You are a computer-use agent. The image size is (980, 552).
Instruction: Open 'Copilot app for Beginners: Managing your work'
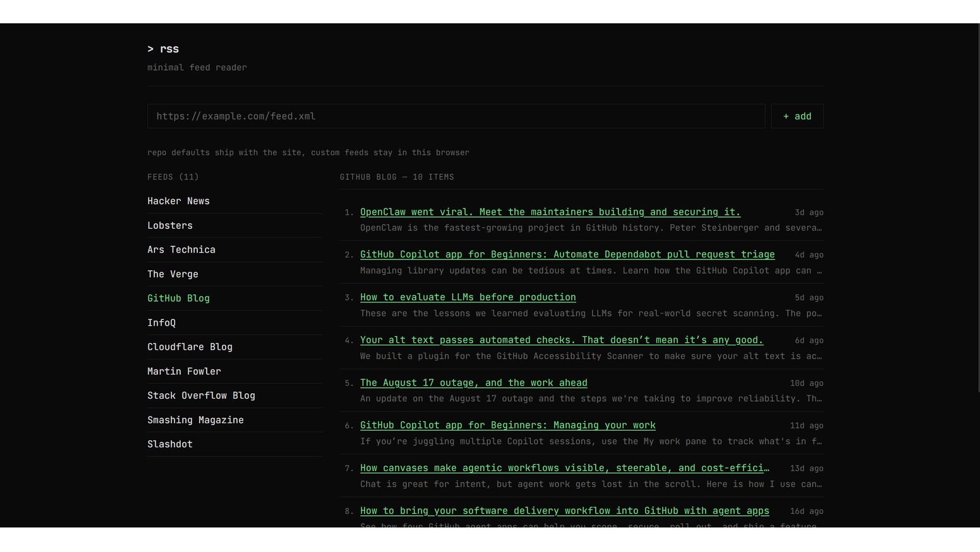[508, 425]
